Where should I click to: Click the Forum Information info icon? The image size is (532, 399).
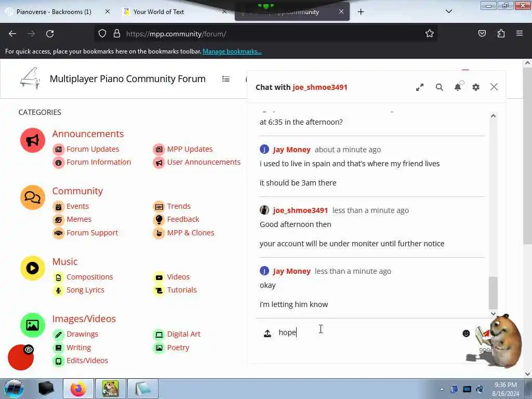(x=58, y=163)
